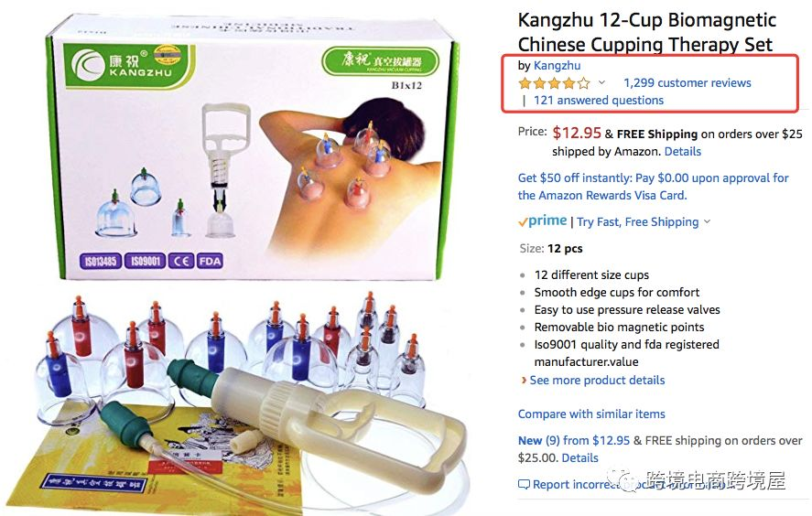Click the star rating icons
Screen dimensions: 812x516
(554, 83)
